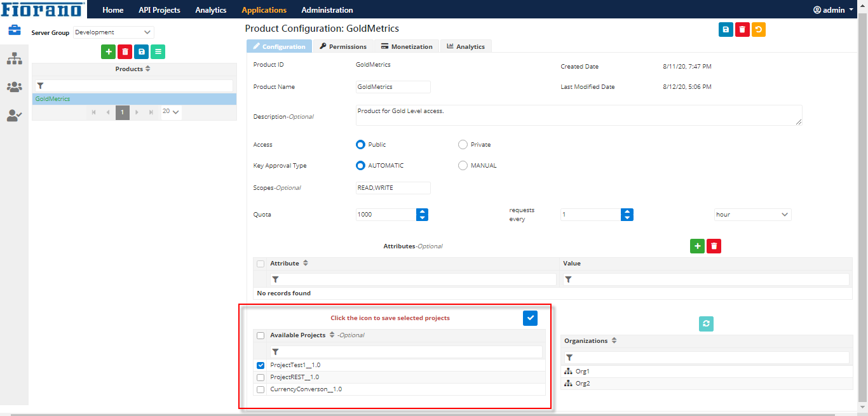This screenshot has width=868, height=416.
Task: Add a new product with green plus
Action: click(108, 52)
